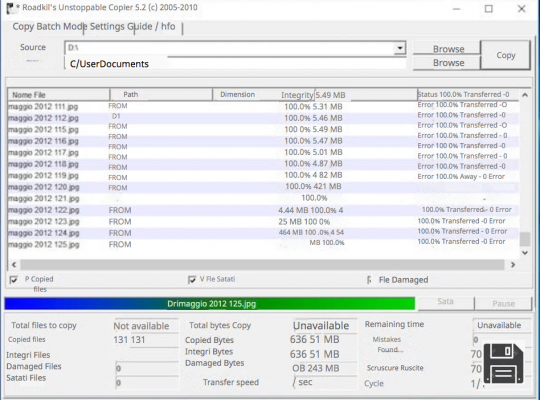Click the 464 MB 100.0% 4 54 cell
This screenshot has width=540, height=400.
(311, 233)
